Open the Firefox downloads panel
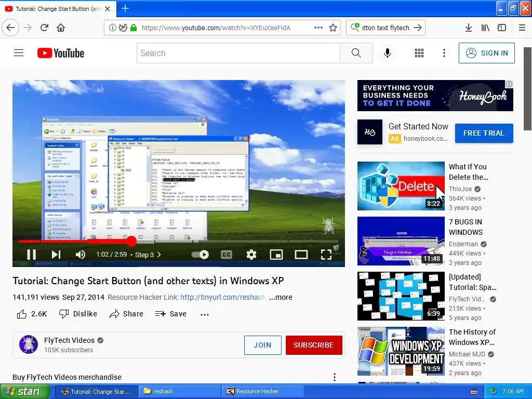The image size is (532, 399). pyautogui.click(x=468, y=28)
